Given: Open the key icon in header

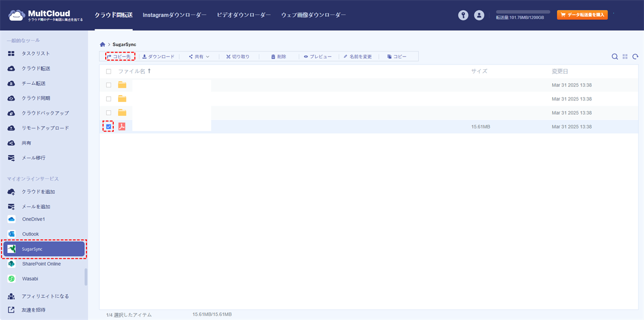Looking at the screenshot, I should pyautogui.click(x=463, y=16).
